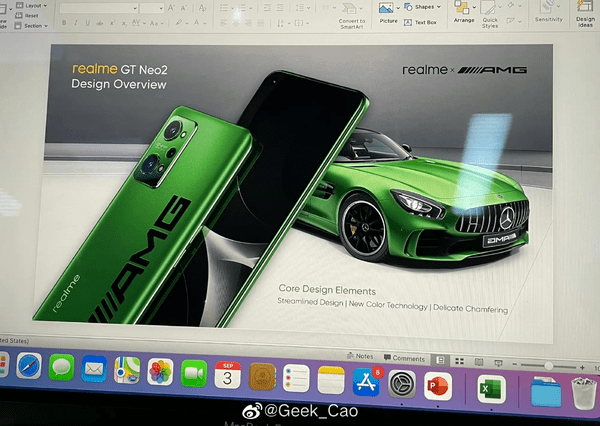Click the Picture insert icon
This screenshot has height=426, width=600.
coord(387,10)
